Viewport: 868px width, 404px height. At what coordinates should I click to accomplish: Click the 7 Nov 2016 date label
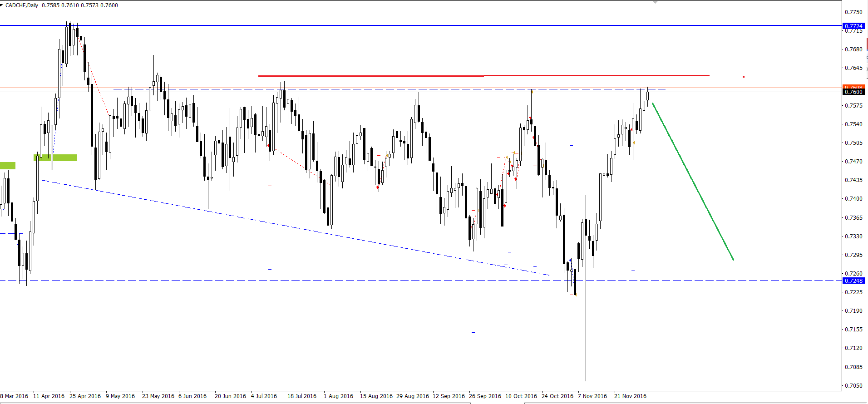(592, 396)
